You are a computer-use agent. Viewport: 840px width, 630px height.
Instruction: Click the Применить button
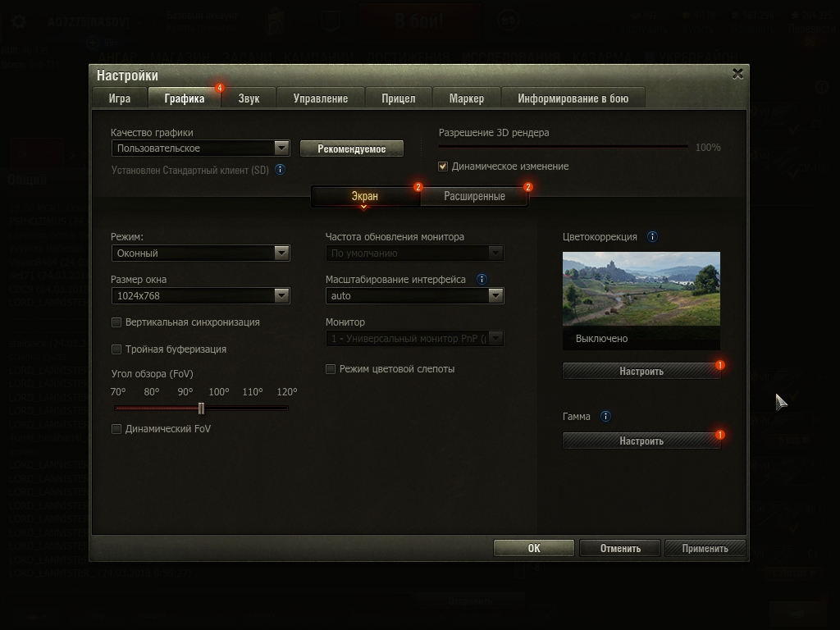pyautogui.click(x=705, y=548)
